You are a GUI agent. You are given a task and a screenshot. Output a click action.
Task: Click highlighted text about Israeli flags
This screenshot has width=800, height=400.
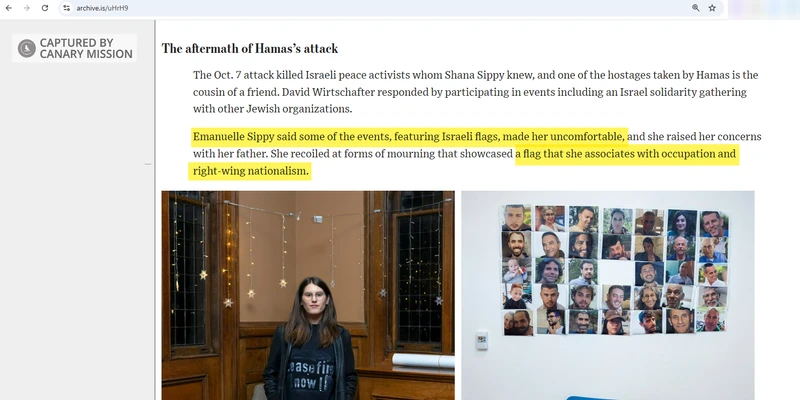click(410, 137)
